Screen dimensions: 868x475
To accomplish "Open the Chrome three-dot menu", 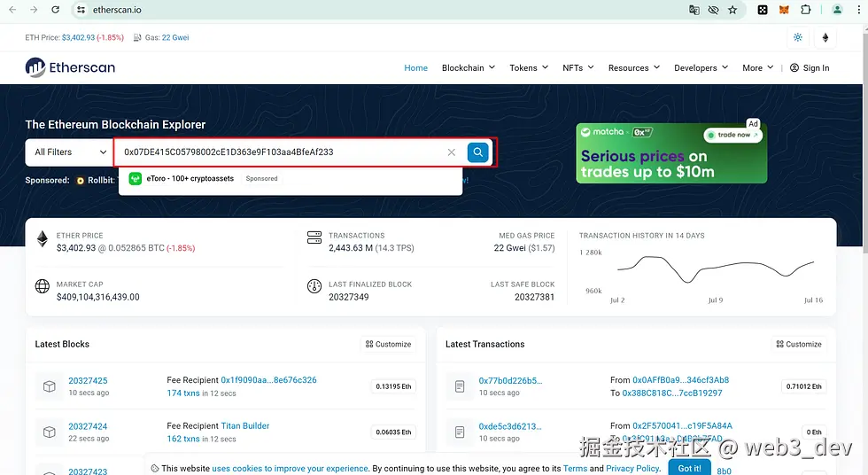I will point(857,10).
